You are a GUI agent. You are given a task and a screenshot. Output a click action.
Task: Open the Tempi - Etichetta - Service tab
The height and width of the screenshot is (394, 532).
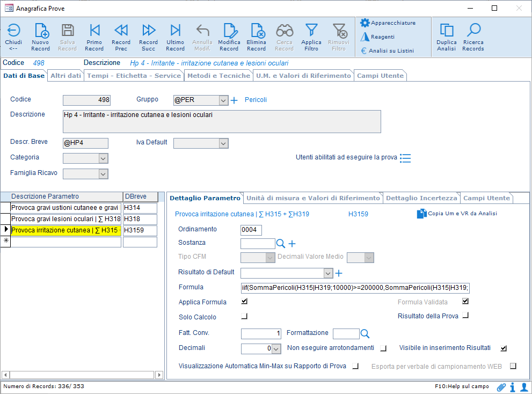134,76
